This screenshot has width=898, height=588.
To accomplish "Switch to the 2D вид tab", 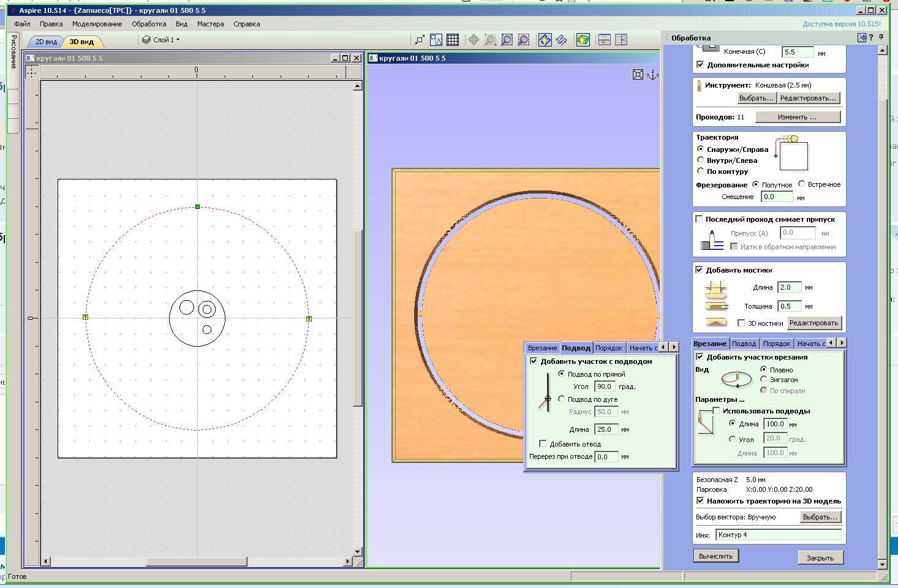I will pyautogui.click(x=46, y=42).
